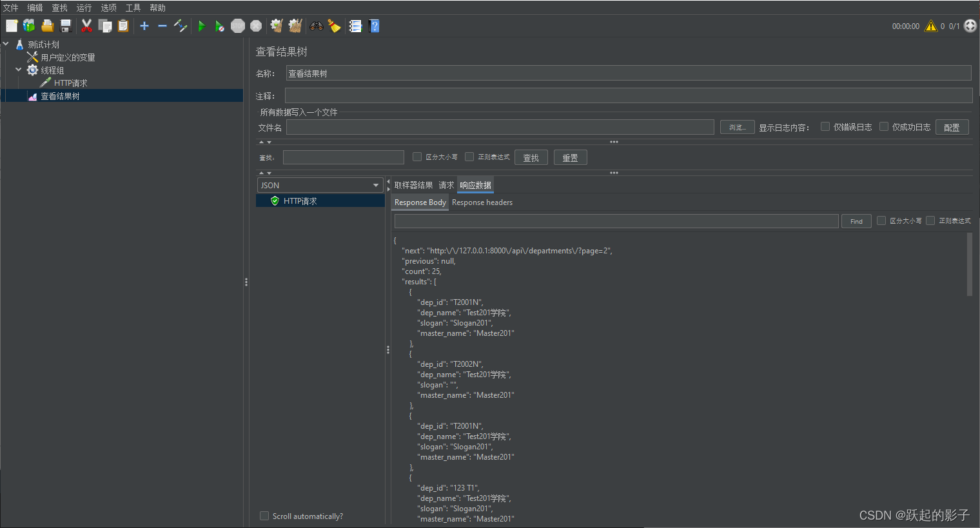Tick 正则表达式 beside Find button
The image size is (980, 528).
(930, 220)
